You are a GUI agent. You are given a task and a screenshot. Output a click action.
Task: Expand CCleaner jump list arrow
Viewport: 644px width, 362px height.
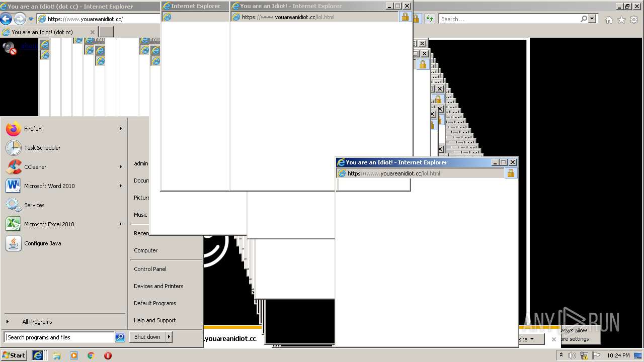point(121,167)
